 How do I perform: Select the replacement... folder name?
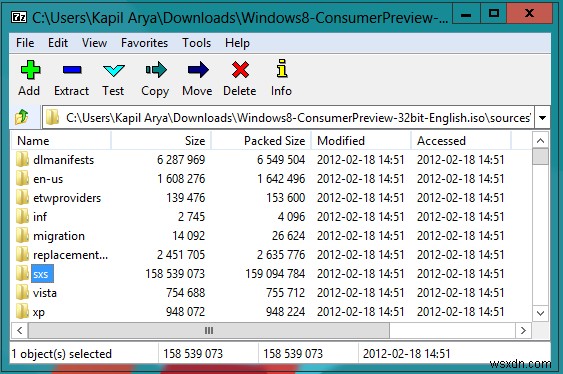[x=70, y=255]
